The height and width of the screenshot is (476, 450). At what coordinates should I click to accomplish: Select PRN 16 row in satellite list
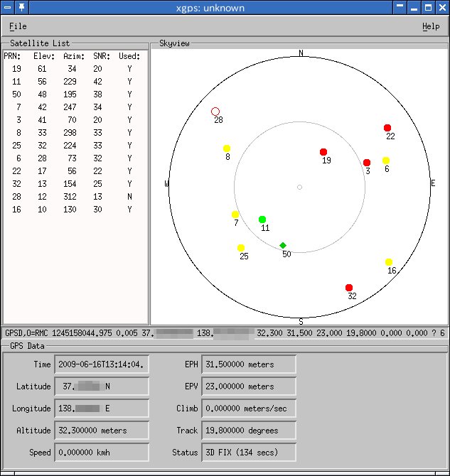pyautogui.click(x=75, y=210)
